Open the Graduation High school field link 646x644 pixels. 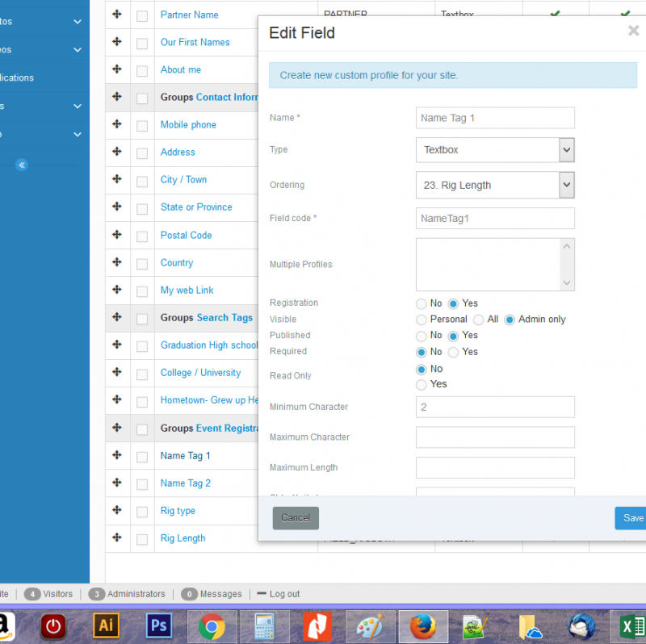click(x=209, y=345)
